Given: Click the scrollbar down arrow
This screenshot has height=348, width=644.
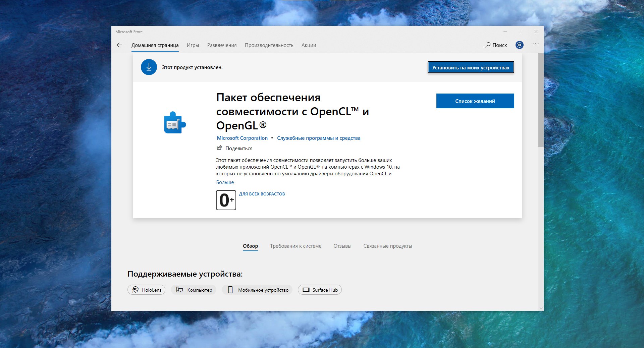Looking at the screenshot, I should [541, 308].
